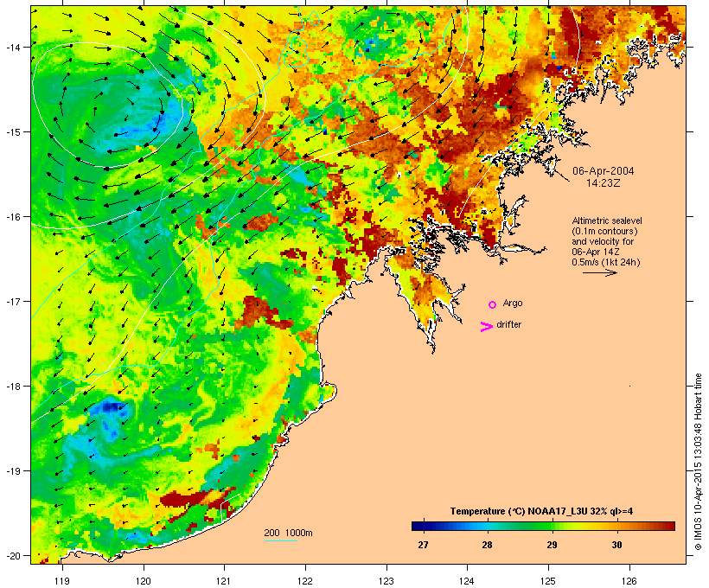Screen dimensions: 709x588
Task: Click the Temperature NOAA17_L3U colorbar title
Action: [541, 511]
